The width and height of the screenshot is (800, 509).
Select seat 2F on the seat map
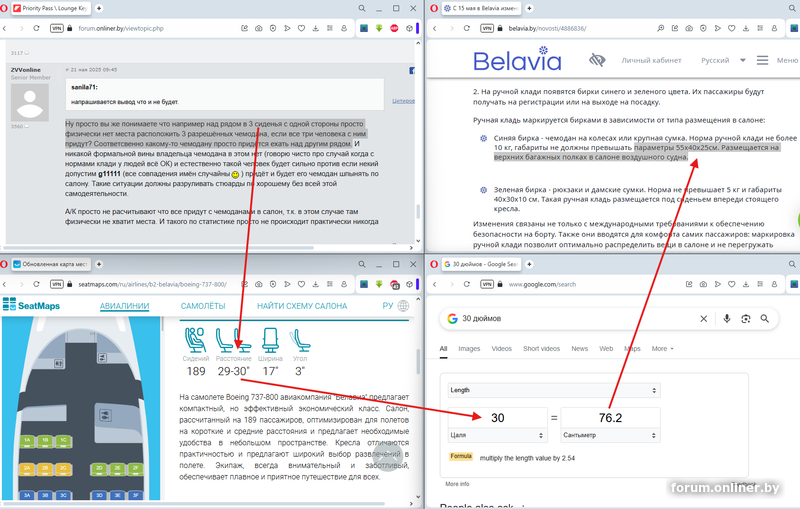pos(136,468)
